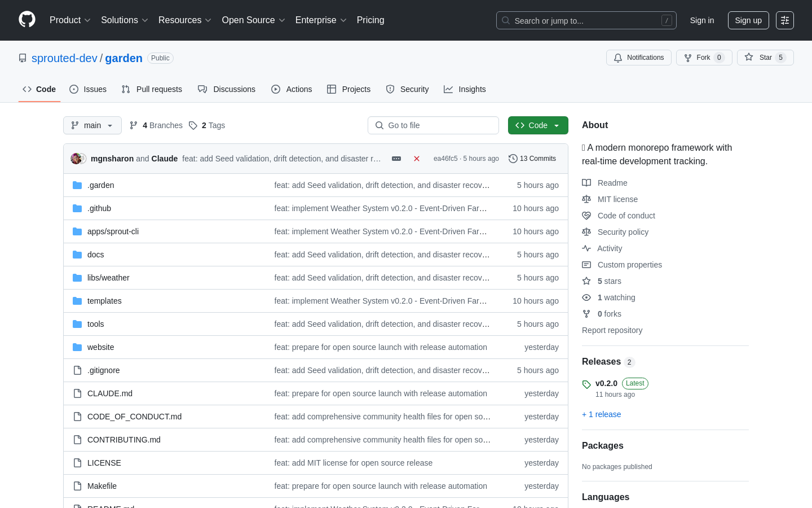
Task: Open the Pull requests tab
Action: [152, 89]
